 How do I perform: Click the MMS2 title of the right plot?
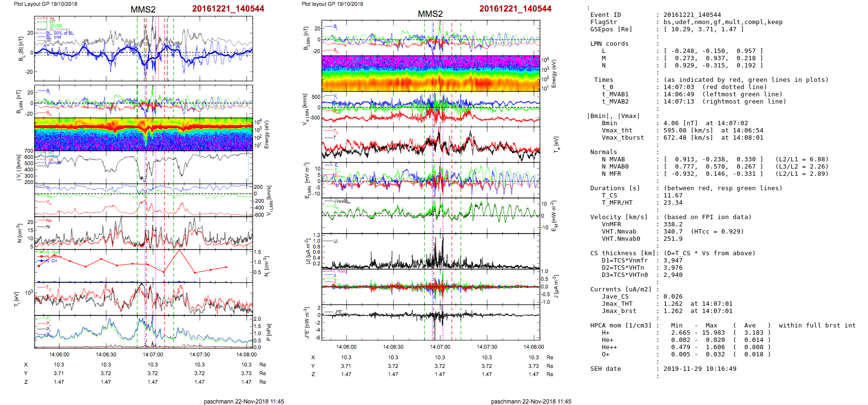click(430, 14)
